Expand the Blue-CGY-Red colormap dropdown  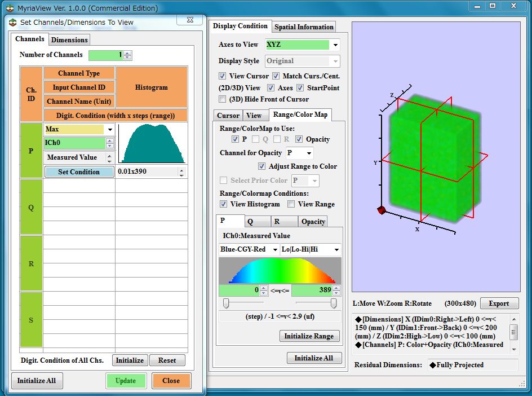pos(275,249)
